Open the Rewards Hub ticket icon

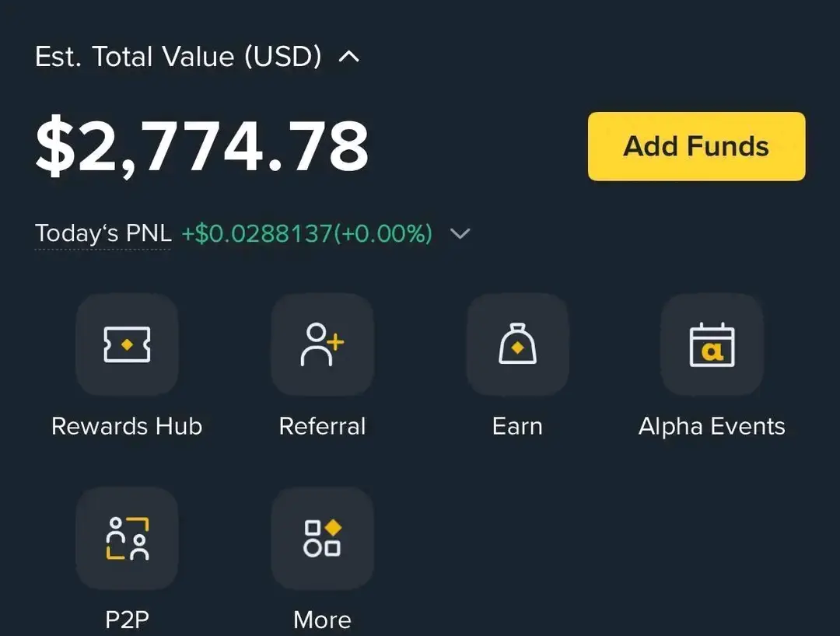pyautogui.click(x=127, y=344)
